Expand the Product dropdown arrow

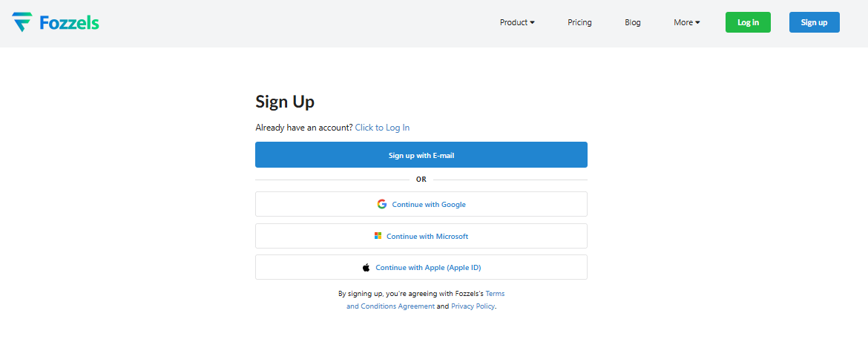532,23
